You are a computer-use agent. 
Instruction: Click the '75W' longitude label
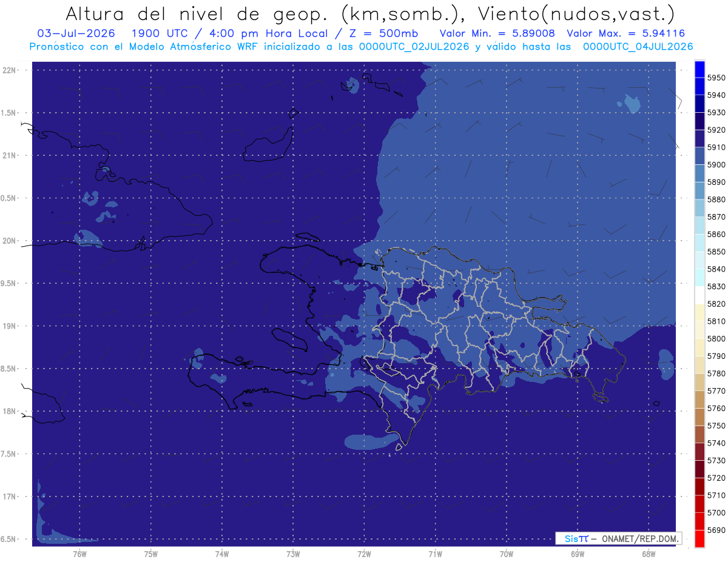151,554
